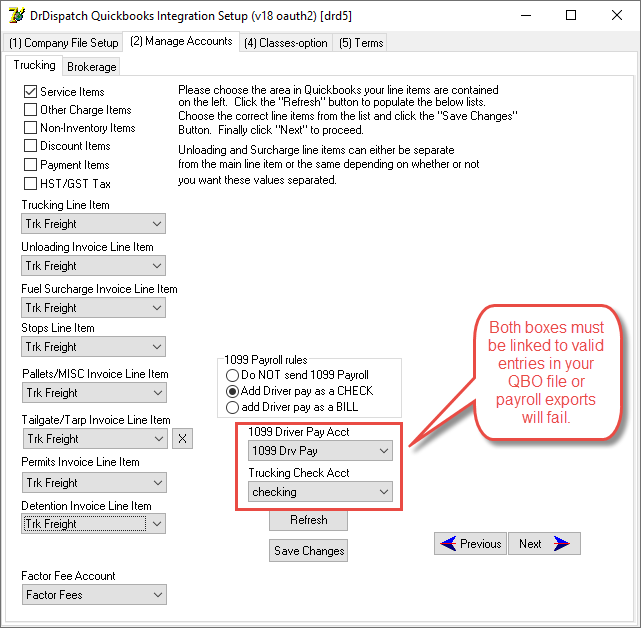Expand Detention Invoice Line Item dropdown
The width and height of the screenshot is (641, 628).
(94, 524)
